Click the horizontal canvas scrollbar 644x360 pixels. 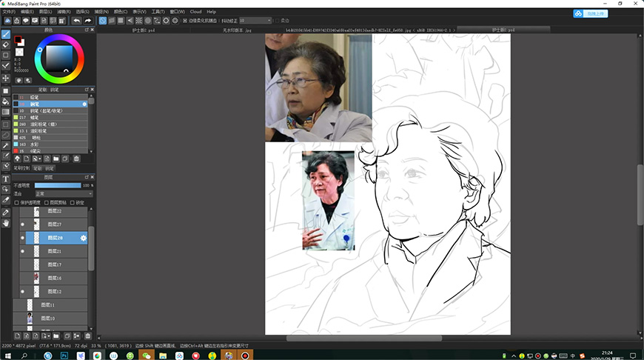click(364, 339)
